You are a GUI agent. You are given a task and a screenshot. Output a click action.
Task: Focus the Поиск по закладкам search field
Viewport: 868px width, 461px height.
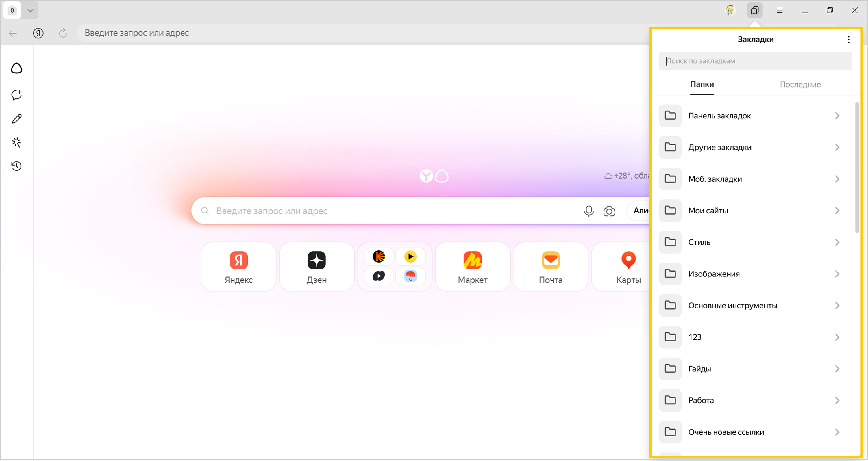pyautogui.click(x=755, y=61)
